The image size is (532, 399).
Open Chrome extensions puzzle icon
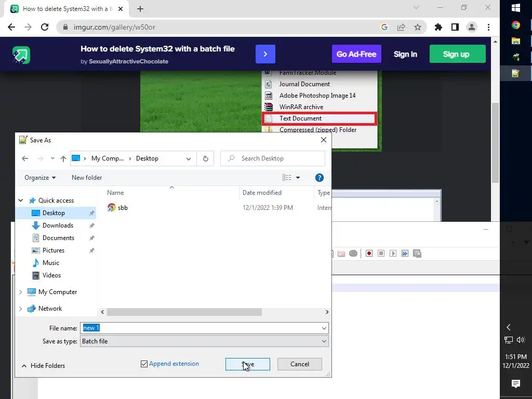(x=438, y=27)
